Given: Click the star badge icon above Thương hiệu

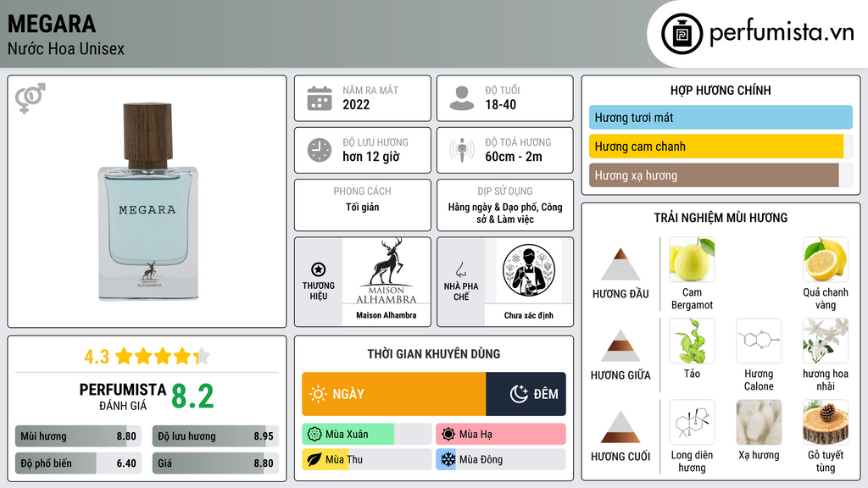Looking at the screenshot, I should pos(319,269).
